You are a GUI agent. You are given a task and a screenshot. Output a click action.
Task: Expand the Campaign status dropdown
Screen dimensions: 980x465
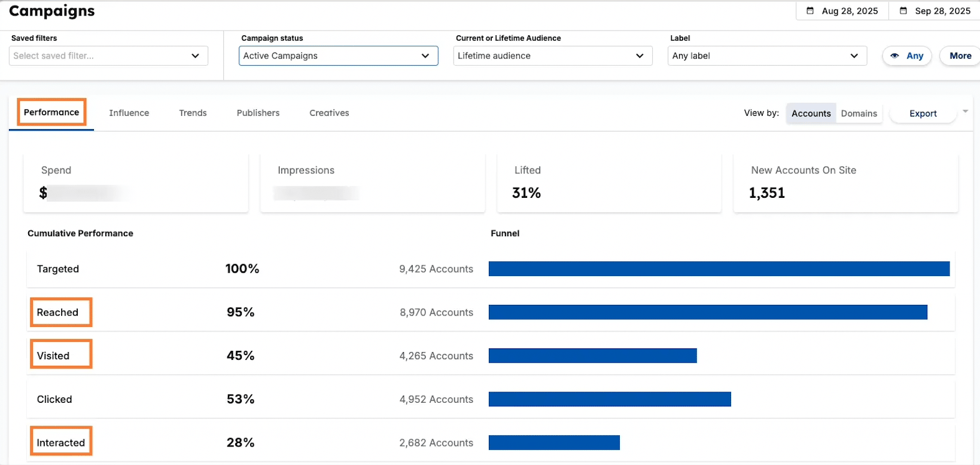(338, 56)
